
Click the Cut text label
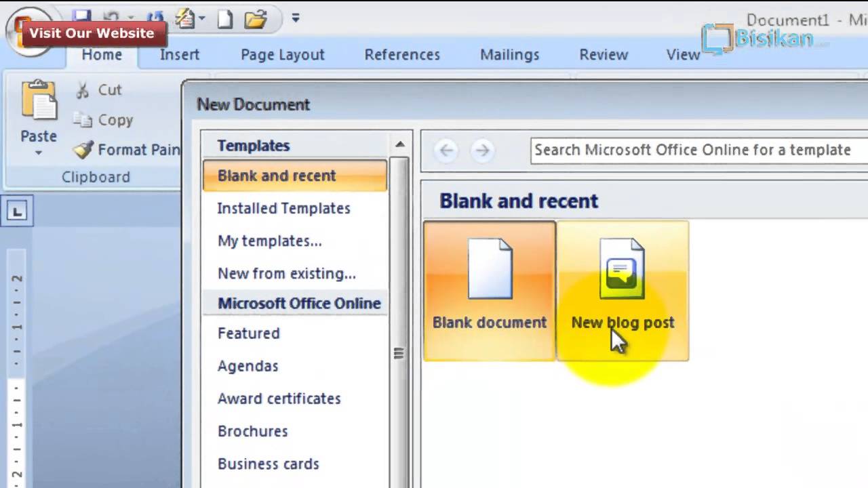click(109, 89)
